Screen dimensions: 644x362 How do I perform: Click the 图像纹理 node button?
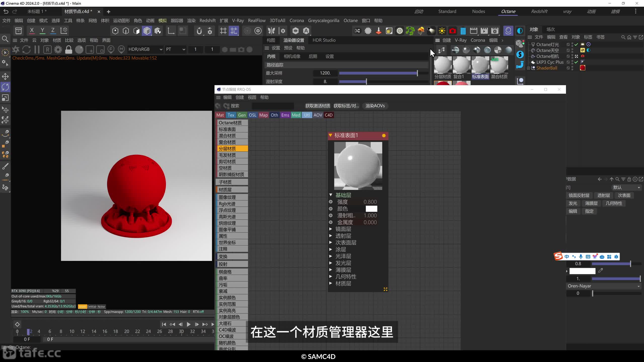tap(232, 197)
